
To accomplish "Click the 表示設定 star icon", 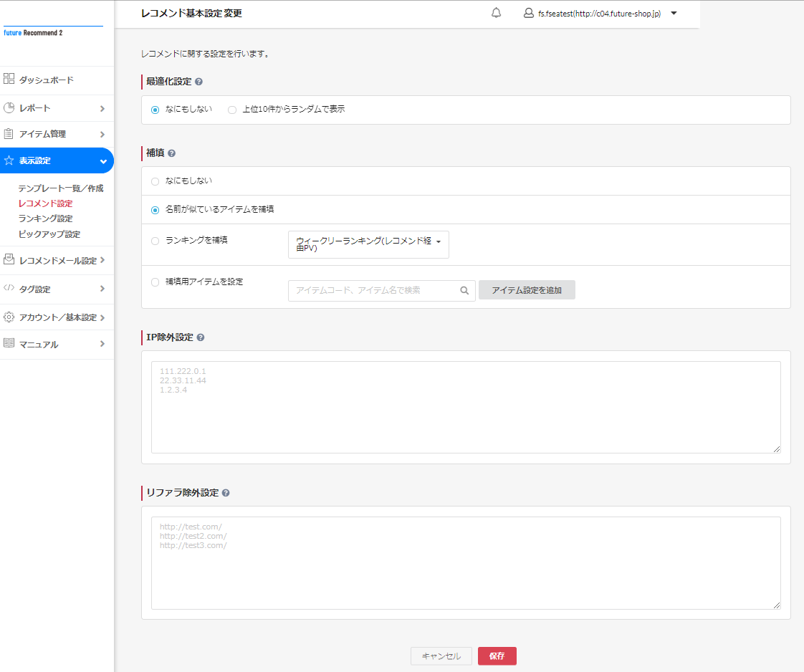I will pos(9,160).
